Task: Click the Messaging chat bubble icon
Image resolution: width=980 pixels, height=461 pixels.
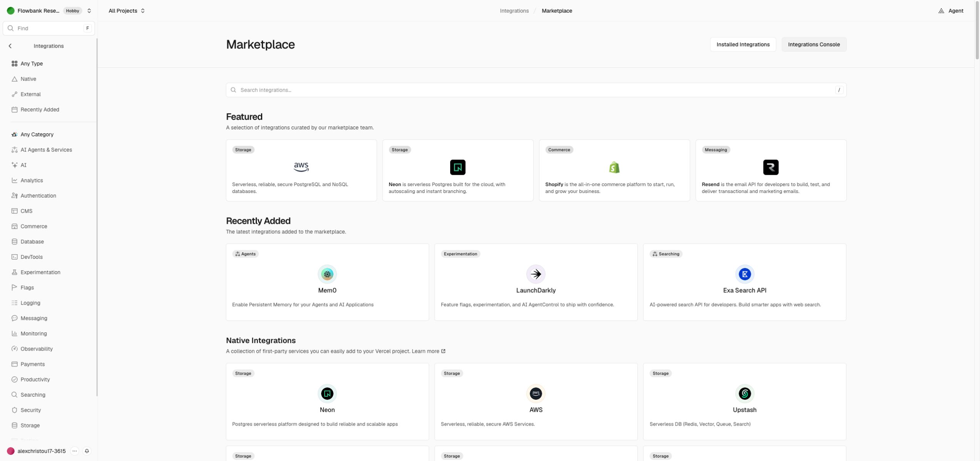Action: [14, 318]
